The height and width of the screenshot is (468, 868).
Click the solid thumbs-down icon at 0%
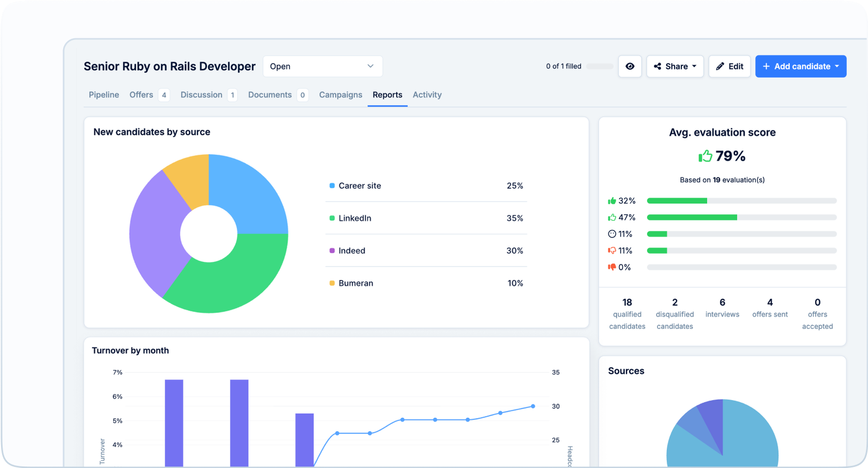coord(612,267)
